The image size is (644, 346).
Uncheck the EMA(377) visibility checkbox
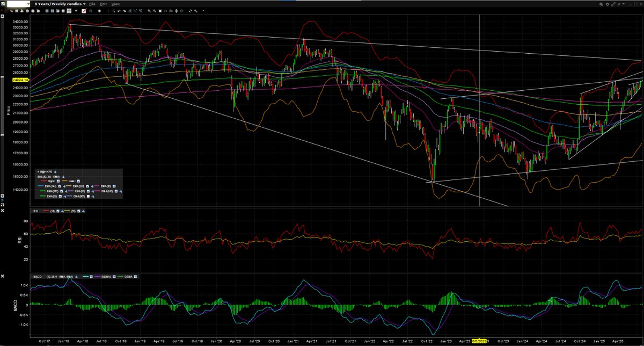62,191
